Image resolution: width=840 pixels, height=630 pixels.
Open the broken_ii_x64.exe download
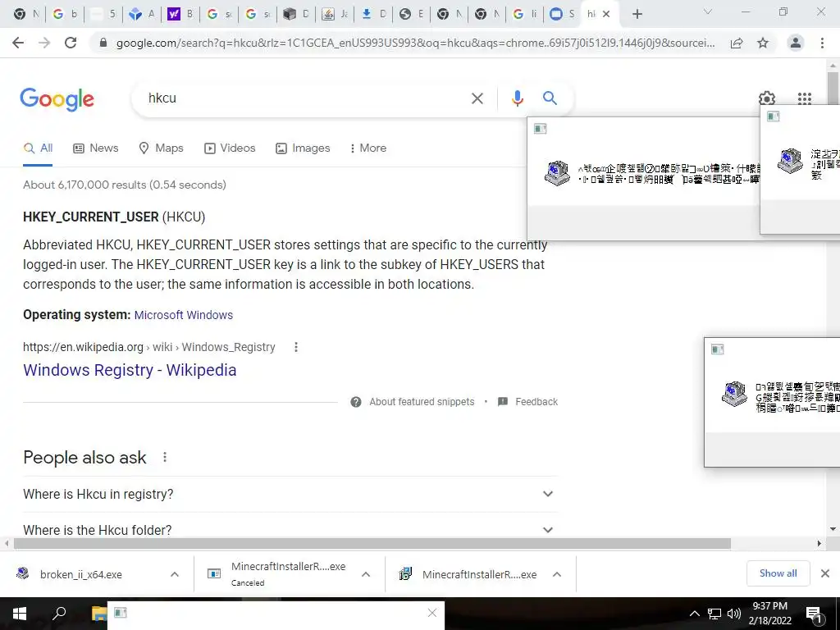[80, 574]
